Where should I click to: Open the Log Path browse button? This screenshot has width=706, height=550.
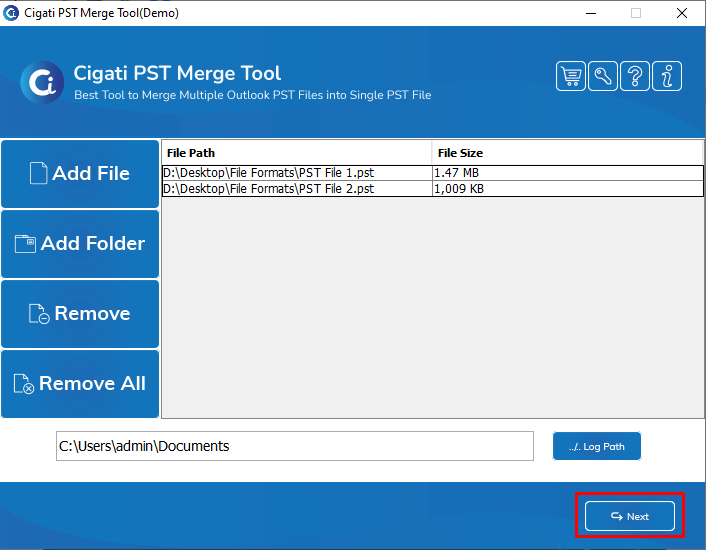[x=597, y=446]
